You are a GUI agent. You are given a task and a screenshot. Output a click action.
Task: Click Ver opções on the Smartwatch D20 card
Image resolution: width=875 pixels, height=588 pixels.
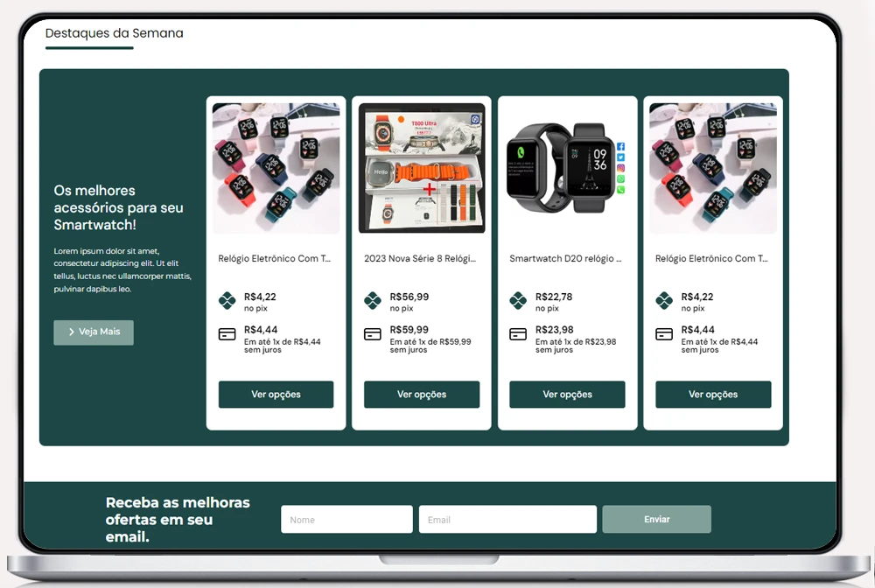click(567, 395)
